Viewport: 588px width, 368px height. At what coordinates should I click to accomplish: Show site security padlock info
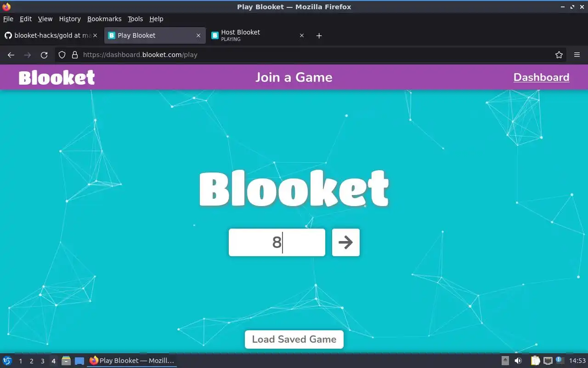pos(75,55)
